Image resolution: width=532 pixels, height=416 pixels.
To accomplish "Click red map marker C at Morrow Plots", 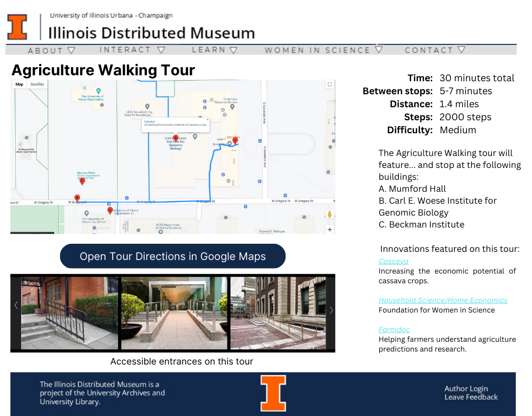I will (x=82, y=181).
